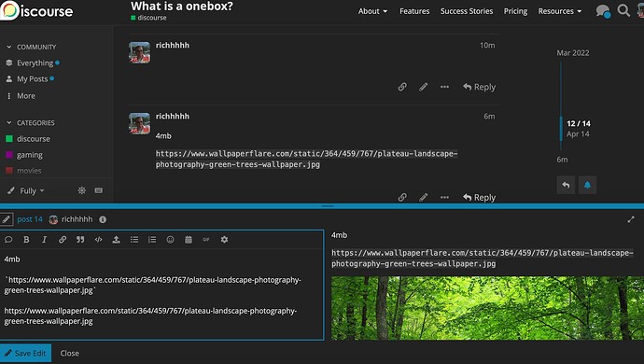Click the discourse category tag under title

click(x=148, y=18)
